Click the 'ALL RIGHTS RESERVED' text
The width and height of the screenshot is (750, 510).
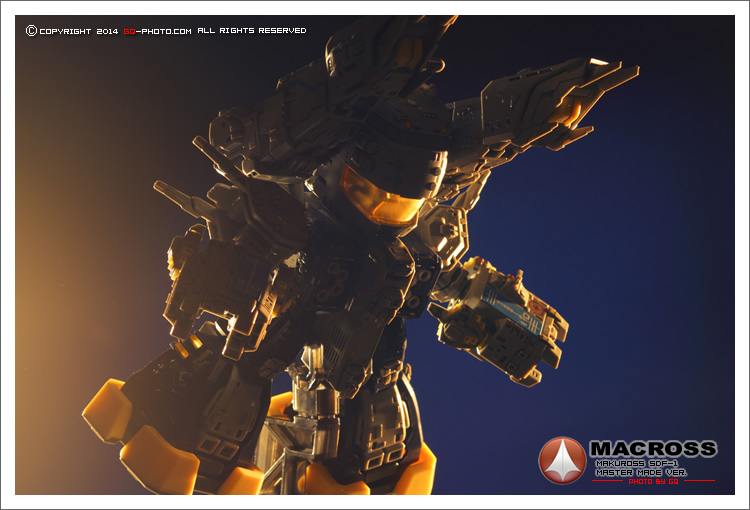pos(252,31)
